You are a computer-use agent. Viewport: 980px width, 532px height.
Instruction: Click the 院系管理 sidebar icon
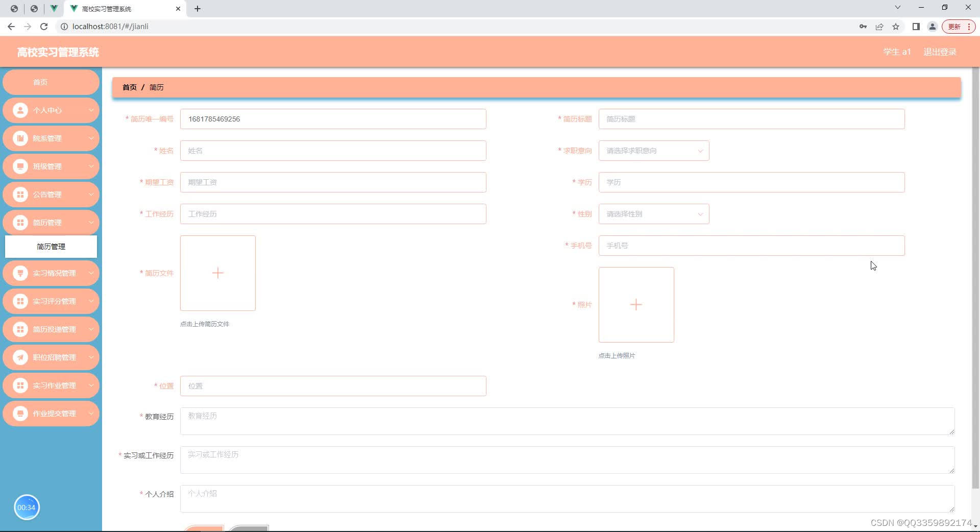pos(20,138)
